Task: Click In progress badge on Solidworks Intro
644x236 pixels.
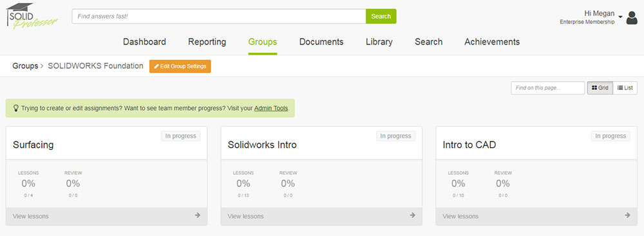Action: [x=396, y=136]
